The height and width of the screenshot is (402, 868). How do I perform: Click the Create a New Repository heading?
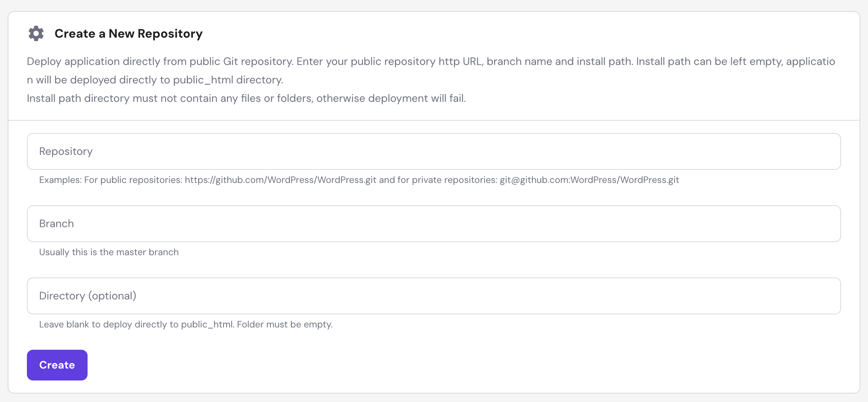(x=128, y=33)
